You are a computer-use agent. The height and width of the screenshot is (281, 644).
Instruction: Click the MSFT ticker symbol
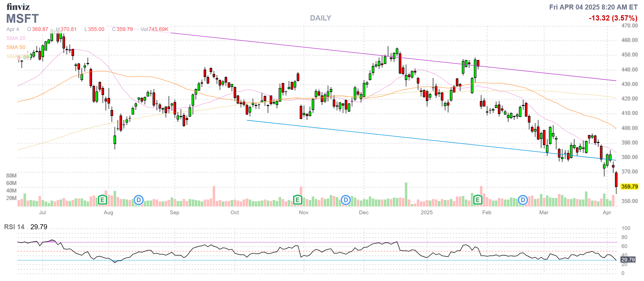click(x=23, y=18)
